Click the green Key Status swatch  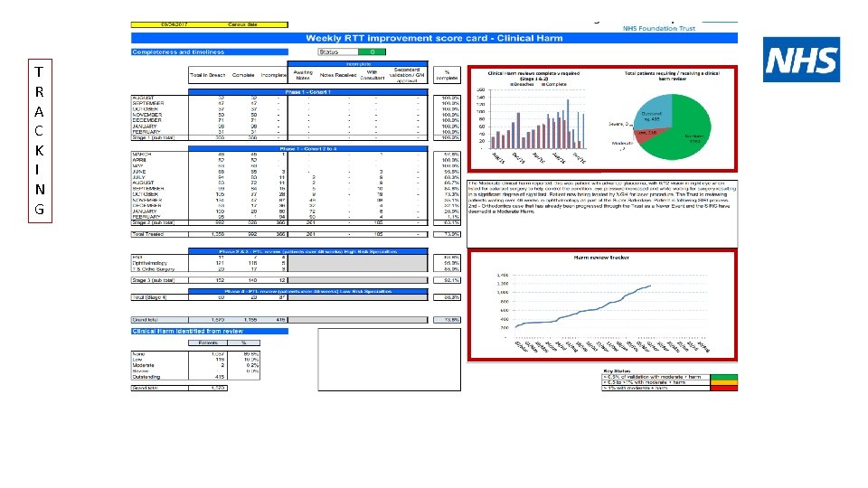click(724, 377)
